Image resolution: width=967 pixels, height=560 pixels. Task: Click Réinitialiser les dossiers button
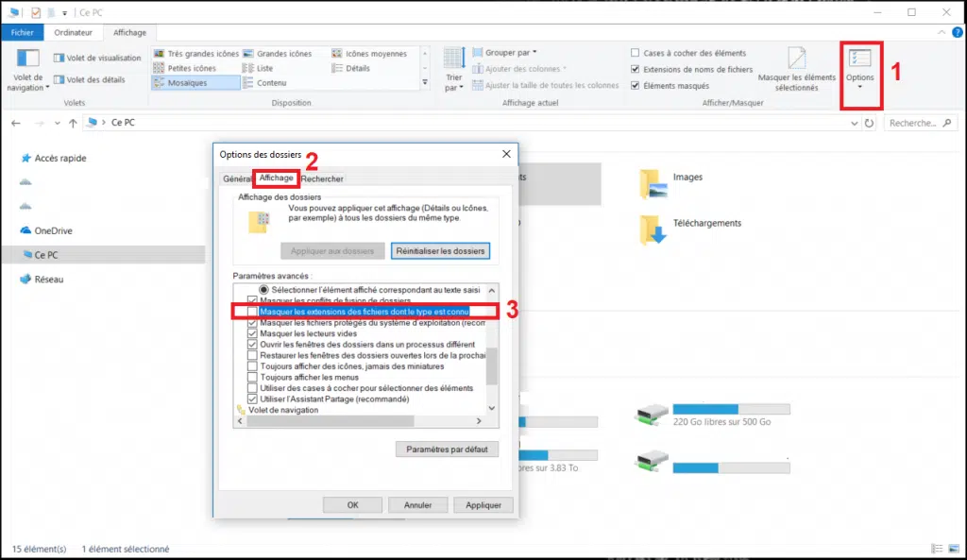440,251
